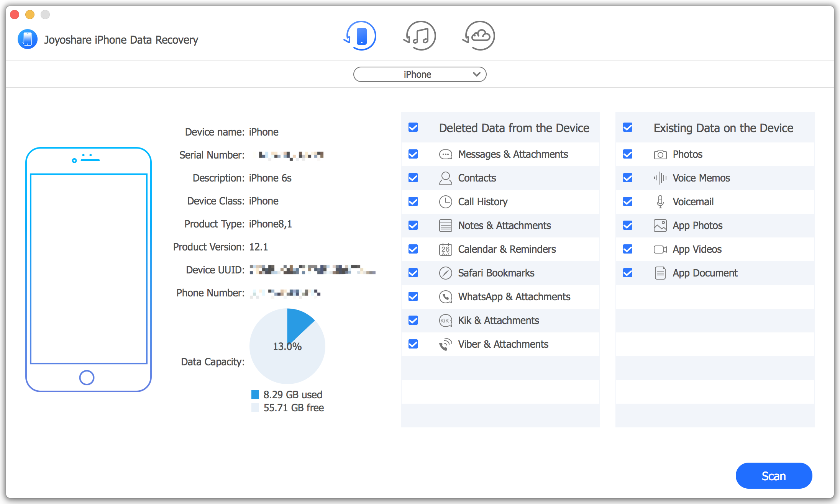Click the device dropdown chevron arrow
840x504 pixels.
click(476, 74)
